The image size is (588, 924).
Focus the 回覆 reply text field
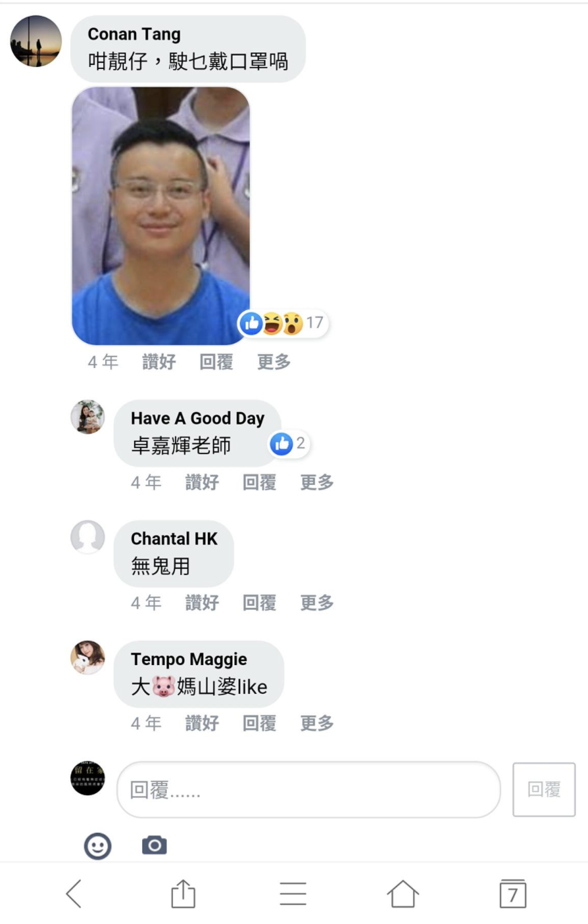tap(308, 789)
